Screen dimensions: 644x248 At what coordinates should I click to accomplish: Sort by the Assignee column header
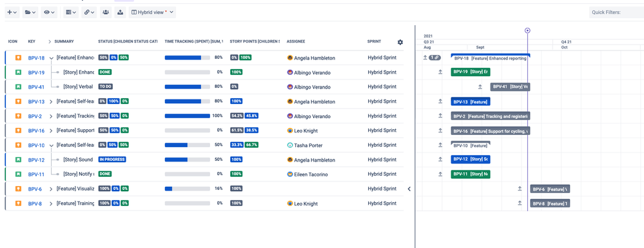(296, 41)
